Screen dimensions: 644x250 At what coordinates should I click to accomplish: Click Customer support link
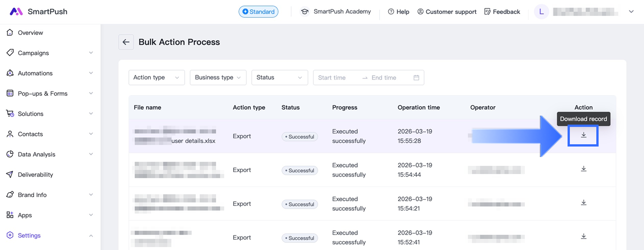pyautogui.click(x=447, y=12)
